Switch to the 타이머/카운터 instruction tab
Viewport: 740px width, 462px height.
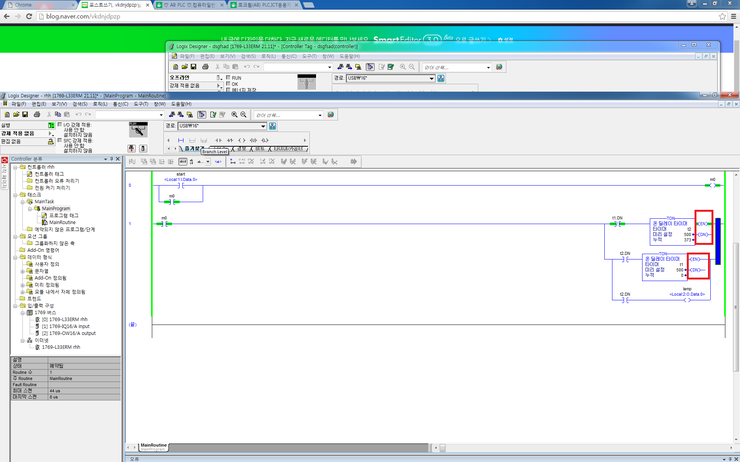290,149
